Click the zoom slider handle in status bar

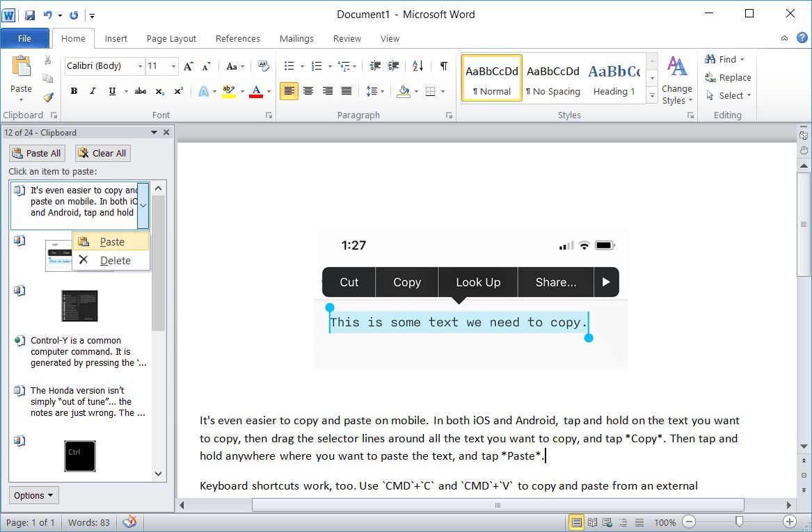[739, 522]
